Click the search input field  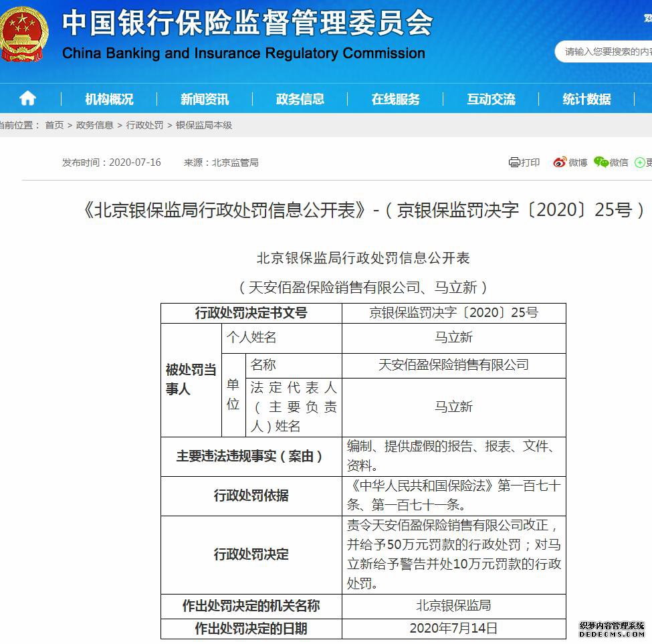[x=604, y=51]
